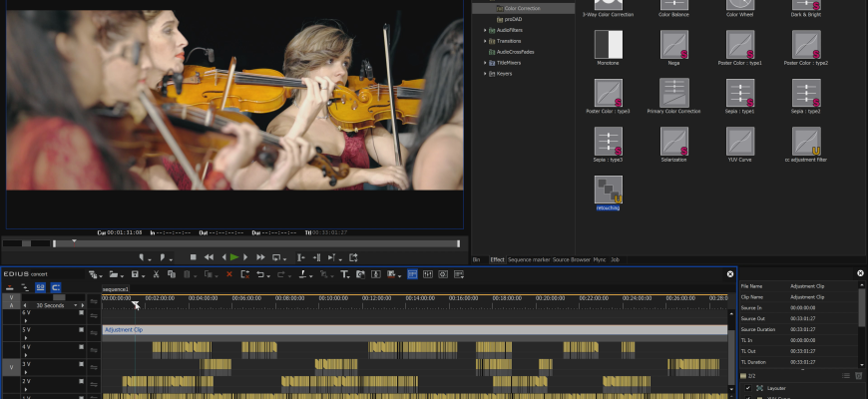Toggle the ripple mode button
The image size is (868, 399).
[x=25, y=287]
